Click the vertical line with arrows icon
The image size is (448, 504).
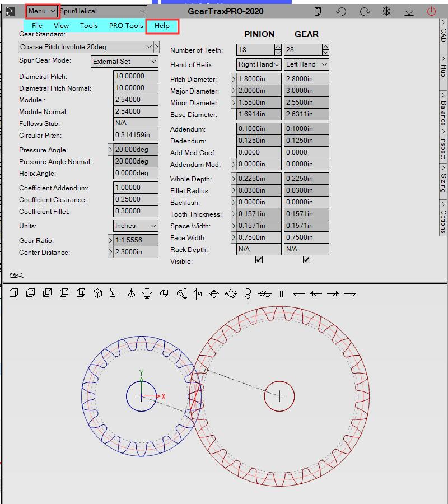198,293
